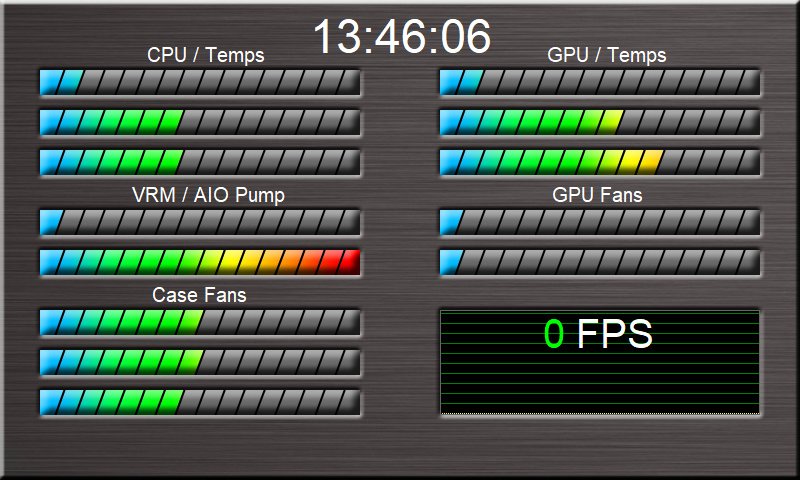Click the 0 FPS graph panel
Viewport: 800px width, 480px height.
pyautogui.click(x=599, y=362)
